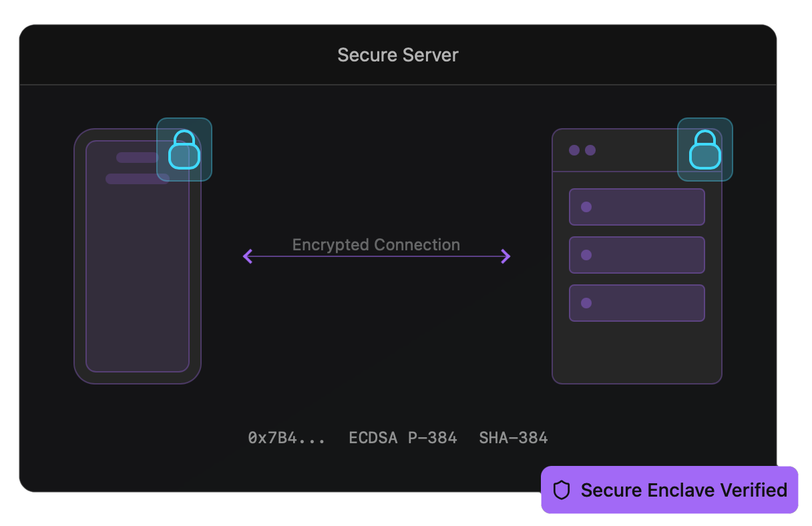
Task: Select the bottom server rack row
Action: pos(637,303)
